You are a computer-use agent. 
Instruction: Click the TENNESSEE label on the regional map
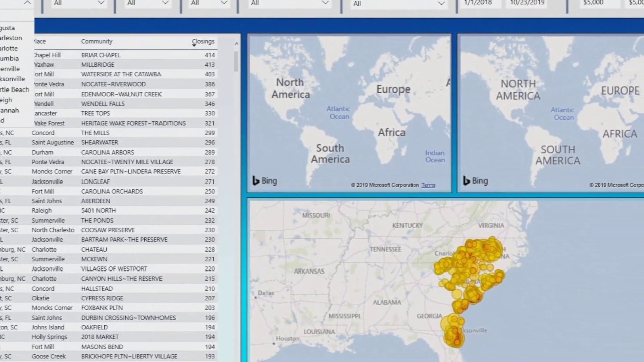pyautogui.click(x=385, y=249)
